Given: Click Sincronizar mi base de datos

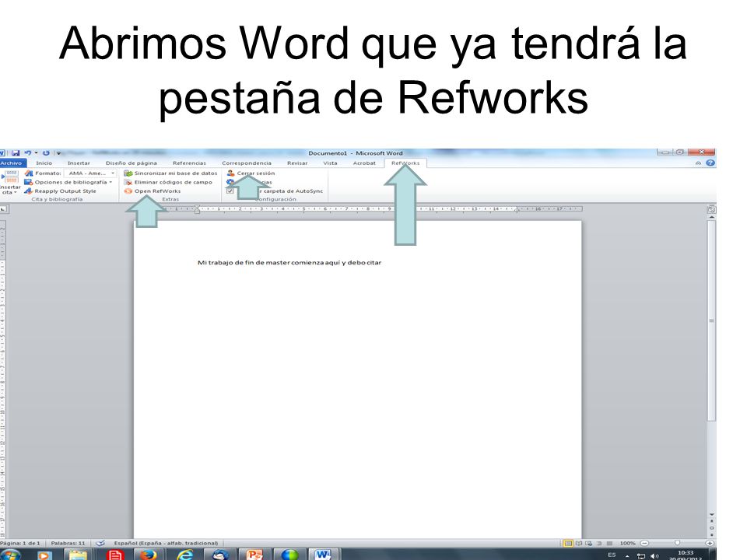Looking at the screenshot, I should pos(175,173).
